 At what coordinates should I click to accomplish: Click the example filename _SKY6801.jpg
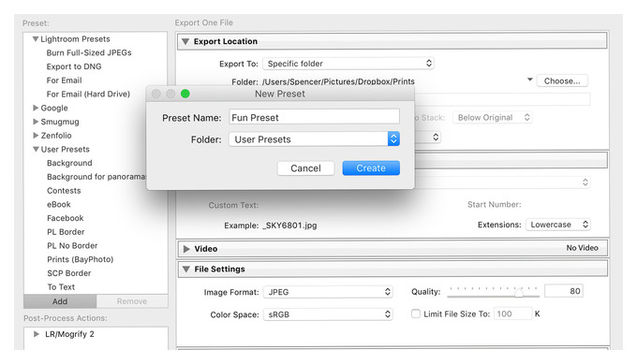point(289,226)
